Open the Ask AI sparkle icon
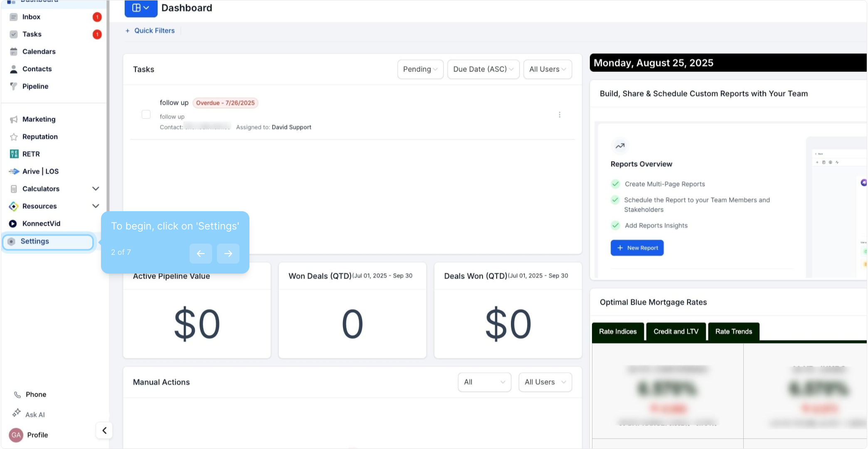Viewport: 868px width, 449px height. click(x=17, y=413)
